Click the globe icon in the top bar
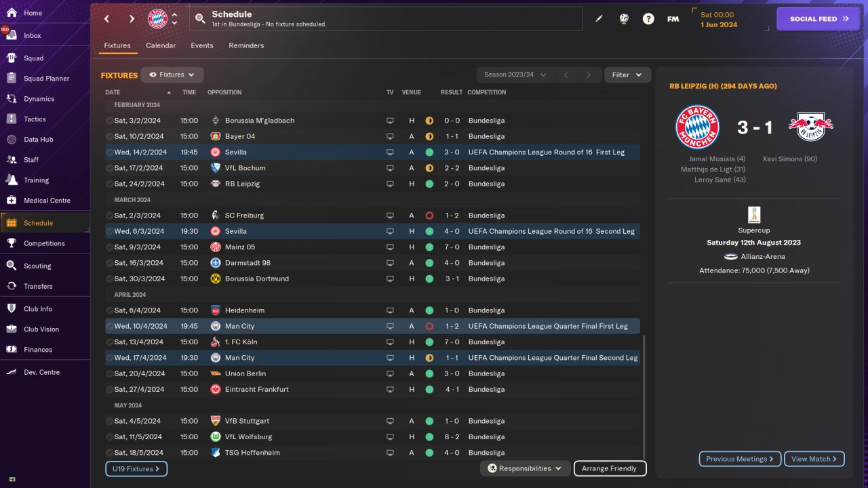 click(624, 19)
